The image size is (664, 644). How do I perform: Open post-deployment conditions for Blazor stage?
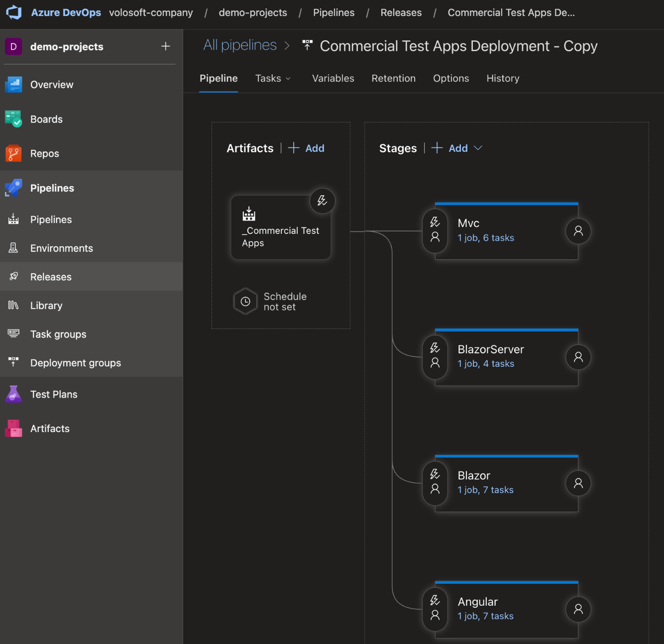[x=578, y=483]
